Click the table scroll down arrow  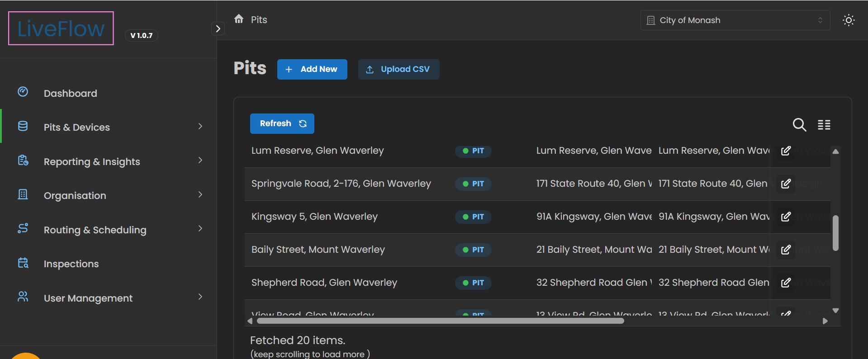835,311
